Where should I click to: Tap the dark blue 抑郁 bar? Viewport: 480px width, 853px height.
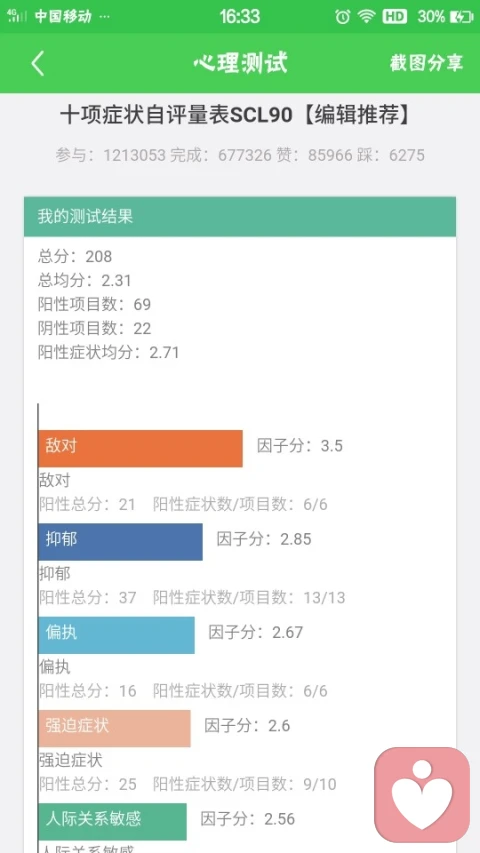click(x=120, y=542)
